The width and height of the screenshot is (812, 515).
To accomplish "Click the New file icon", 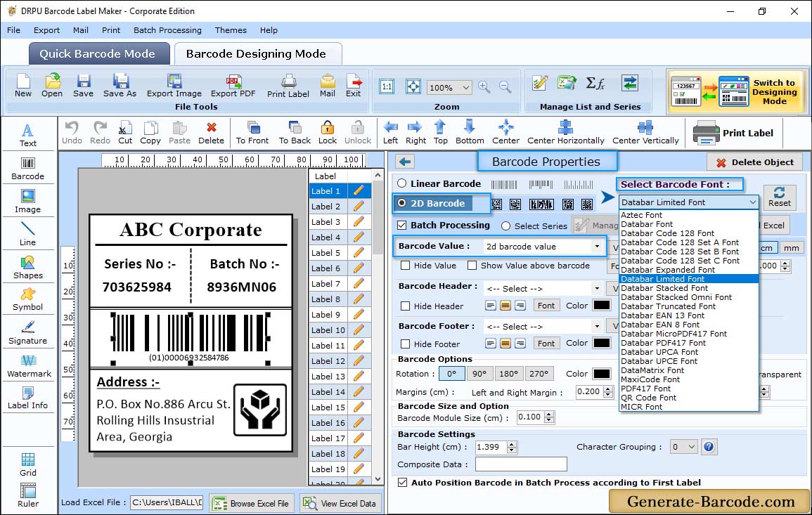I will (23, 86).
